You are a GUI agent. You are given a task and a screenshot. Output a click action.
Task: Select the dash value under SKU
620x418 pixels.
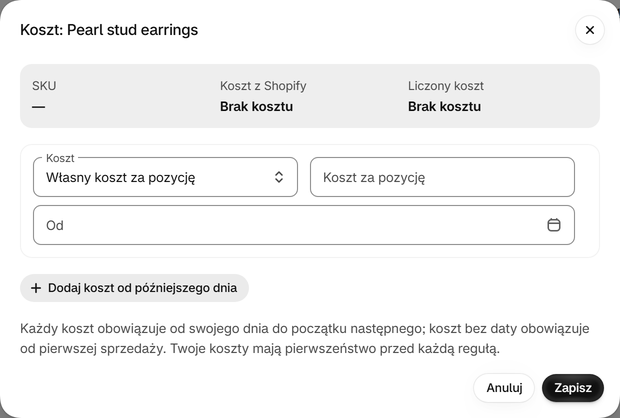(38, 107)
